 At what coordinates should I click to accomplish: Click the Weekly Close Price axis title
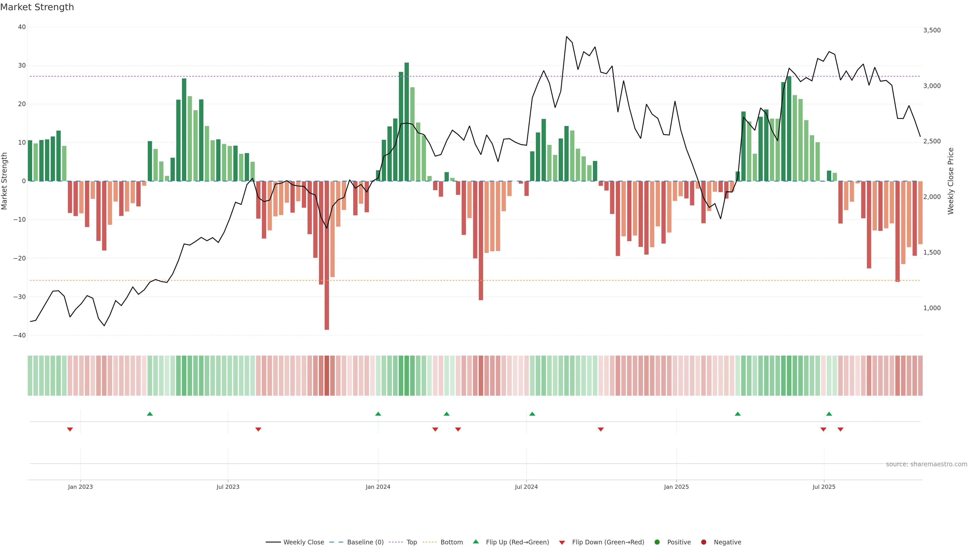[x=951, y=181]
